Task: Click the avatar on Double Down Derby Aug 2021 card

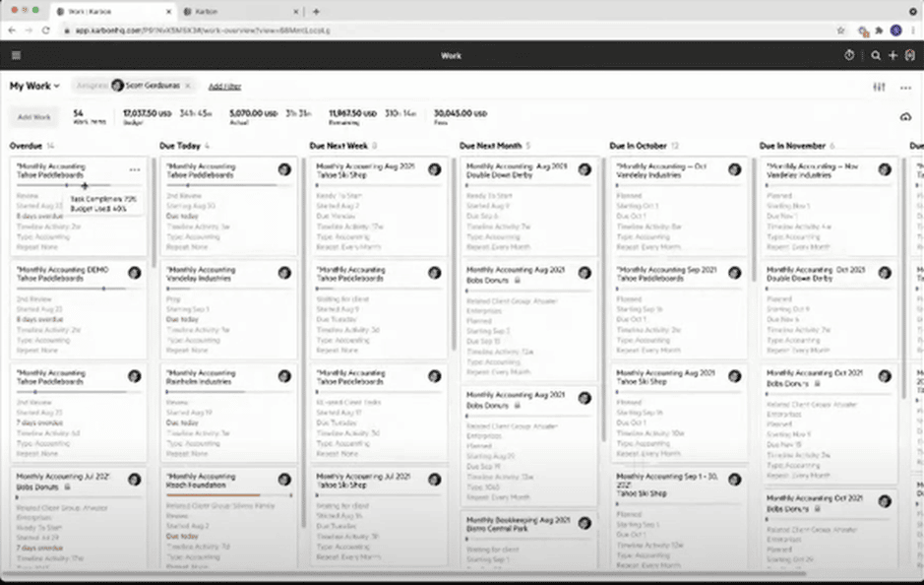Action: (585, 169)
